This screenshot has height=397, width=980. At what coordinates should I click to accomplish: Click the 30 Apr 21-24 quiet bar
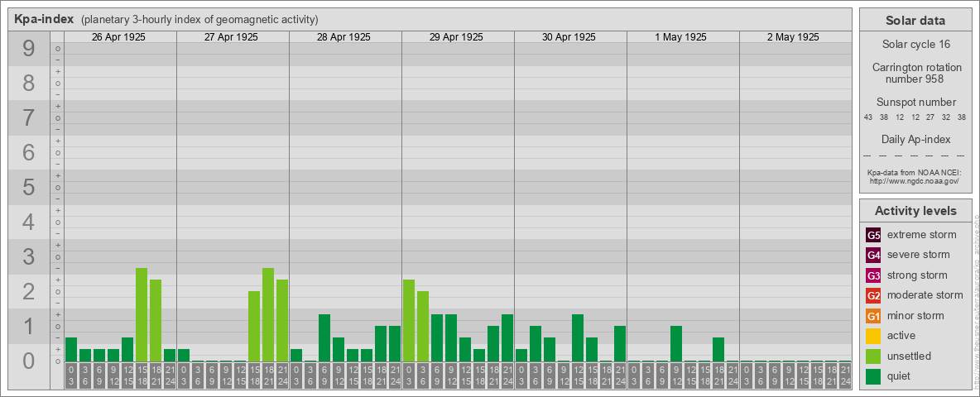click(x=619, y=344)
